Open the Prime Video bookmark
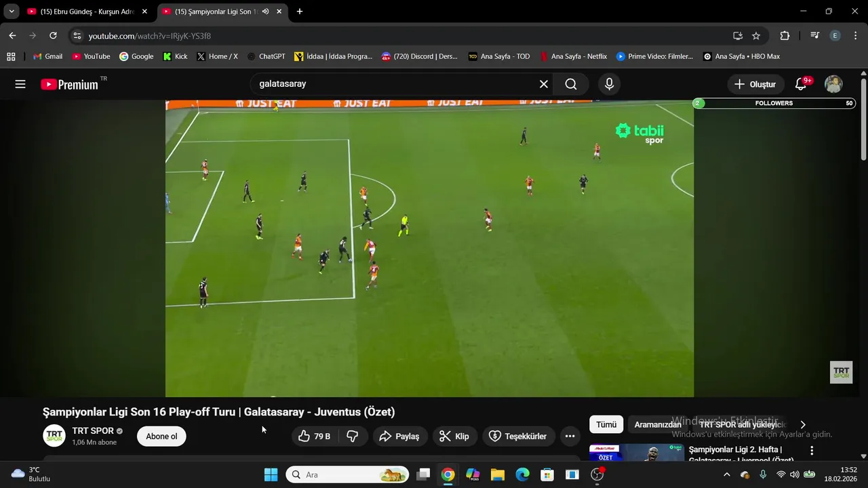 (x=654, y=56)
